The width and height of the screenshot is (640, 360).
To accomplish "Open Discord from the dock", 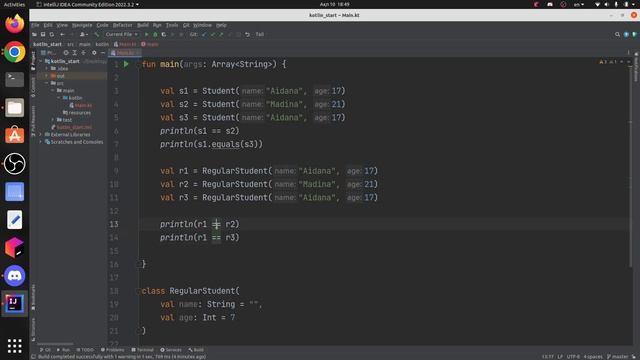I will tap(14, 276).
